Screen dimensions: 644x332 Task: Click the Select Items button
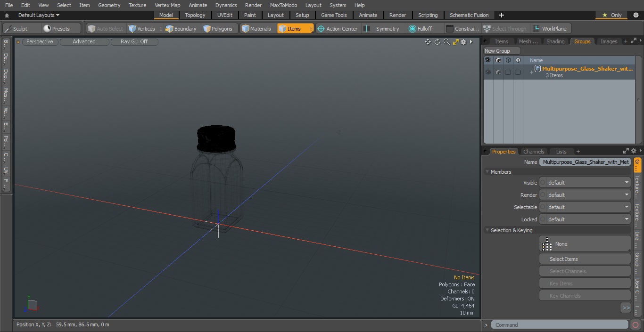[585, 259]
